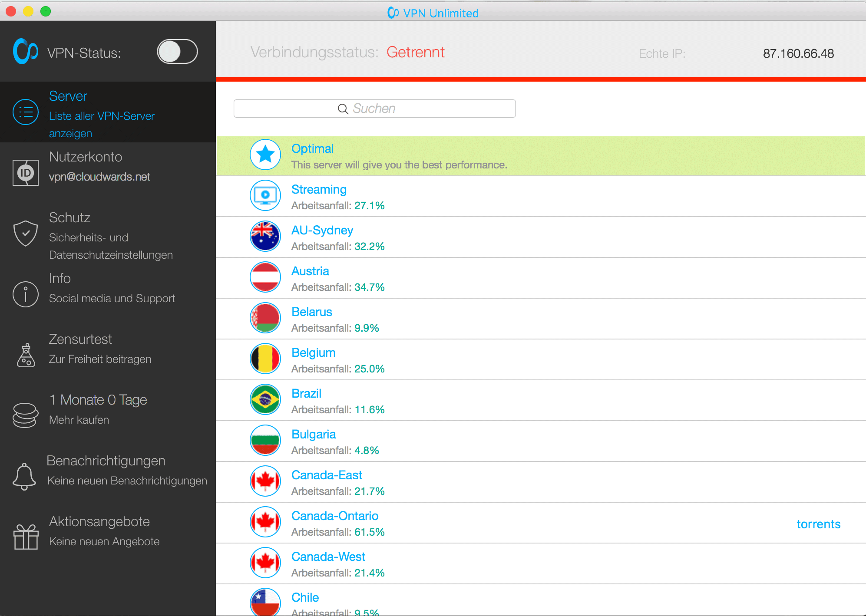Select Canada-West server name
The image size is (866, 616).
(328, 557)
